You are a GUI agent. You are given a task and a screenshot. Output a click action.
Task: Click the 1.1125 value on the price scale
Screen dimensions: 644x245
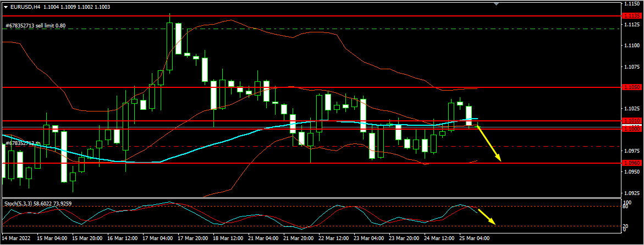click(x=632, y=24)
